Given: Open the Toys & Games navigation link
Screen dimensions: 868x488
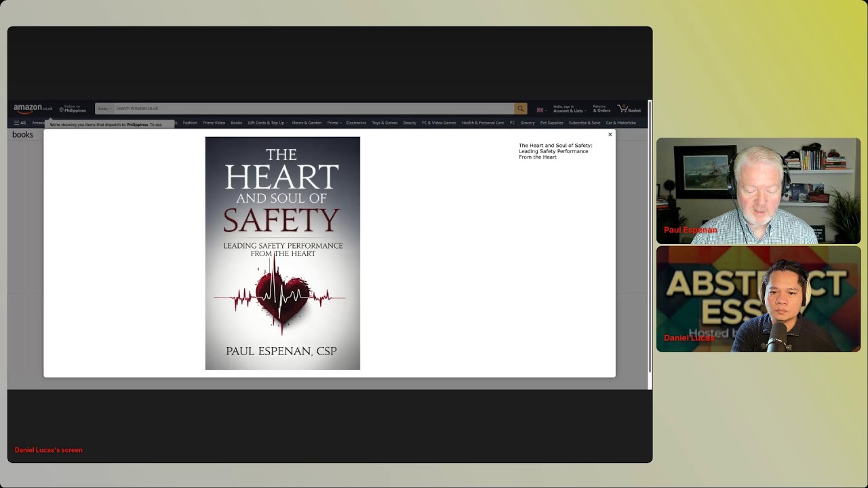Looking at the screenshot, I should pyautogui.click(x=384, y=123).
